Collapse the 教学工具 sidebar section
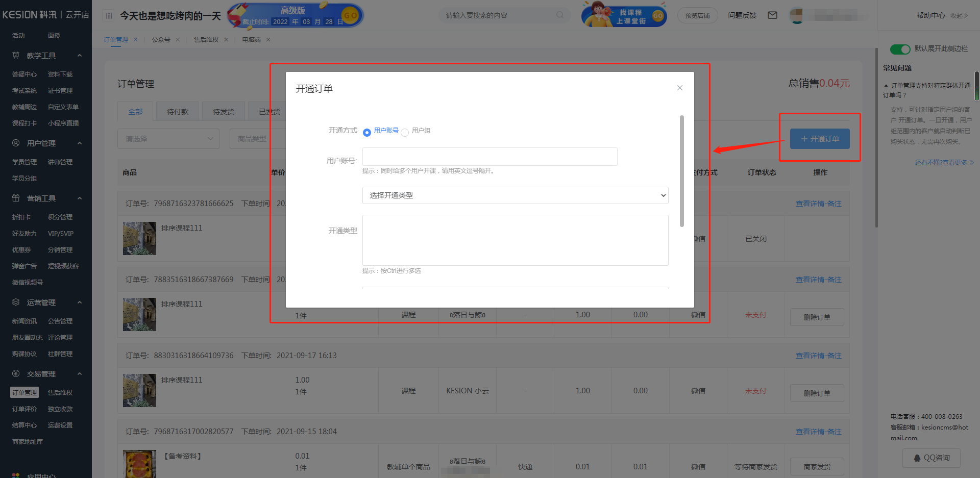Image resolution: width=980 pixels, height=478 pixels. 80,55
